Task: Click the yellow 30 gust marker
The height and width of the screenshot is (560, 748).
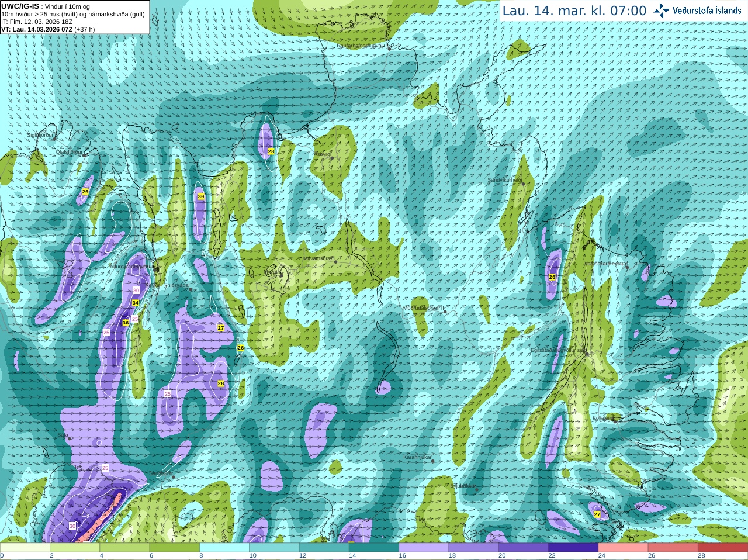Action: [201, 196]
